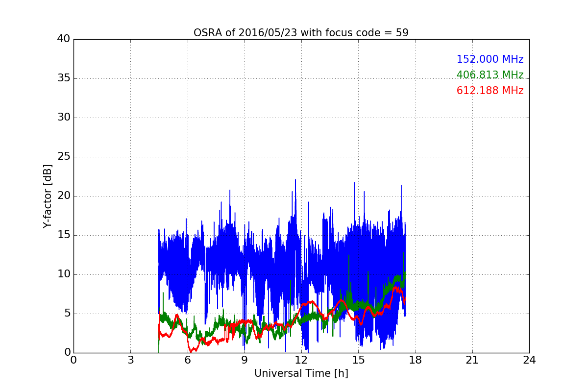Viewport: 588px width, 392px height.
Task: Click the y-axis tick label 40
Action: [x=64, y=39]
